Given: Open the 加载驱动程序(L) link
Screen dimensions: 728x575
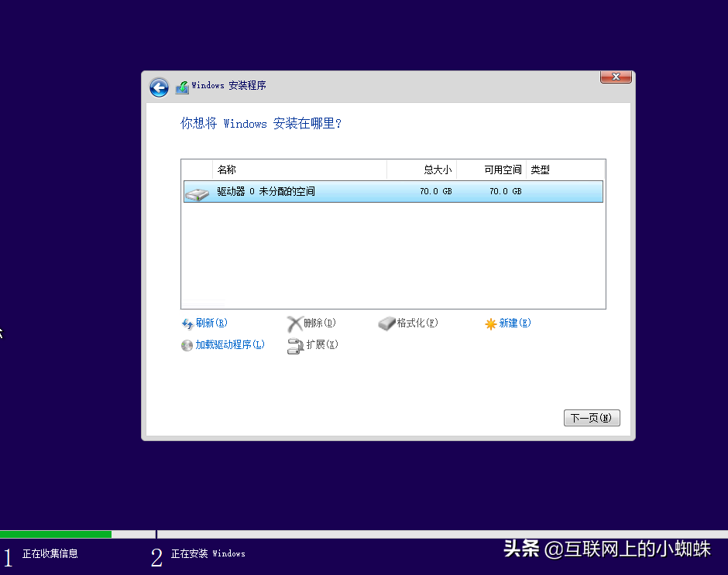Looking at the screenshot, I should point(230,345).
